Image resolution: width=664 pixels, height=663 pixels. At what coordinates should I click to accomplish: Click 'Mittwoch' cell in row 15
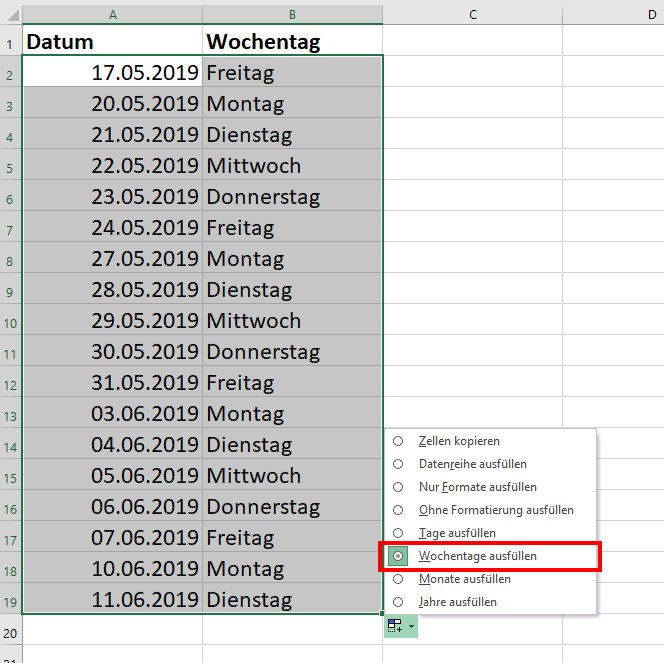click(293, 474)
